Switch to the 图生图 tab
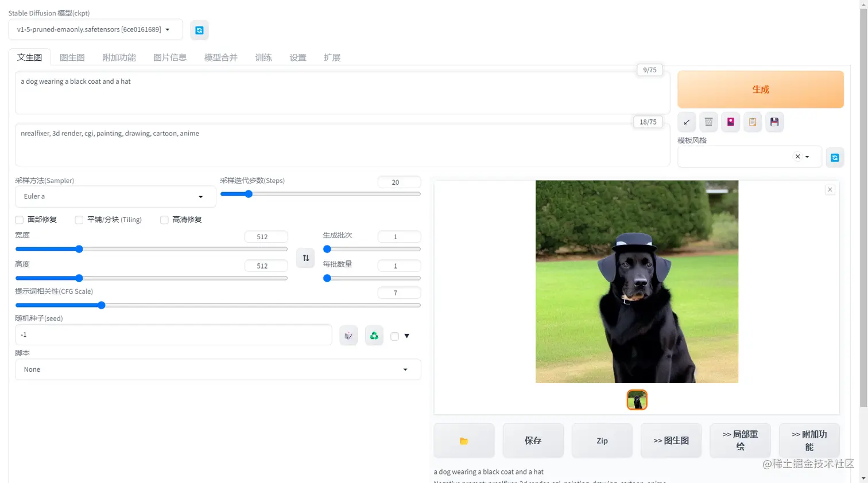 click(x=72, y=57)
